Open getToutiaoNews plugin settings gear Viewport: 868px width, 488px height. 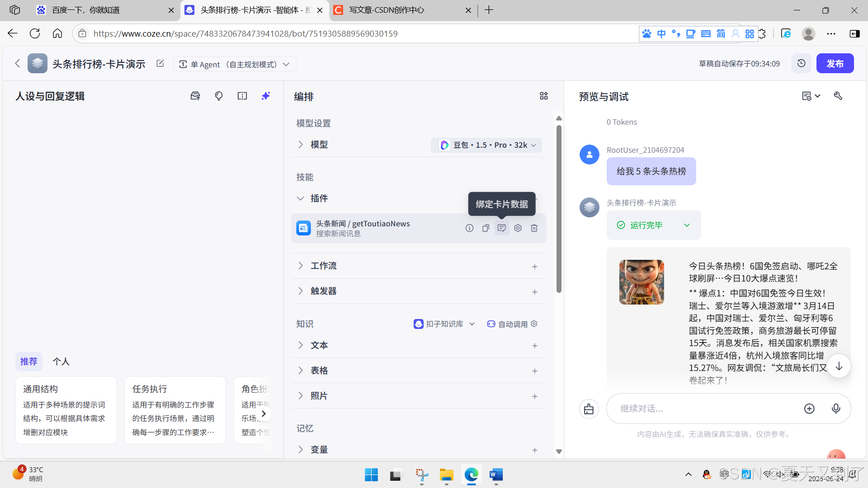[x=518, y=228]
